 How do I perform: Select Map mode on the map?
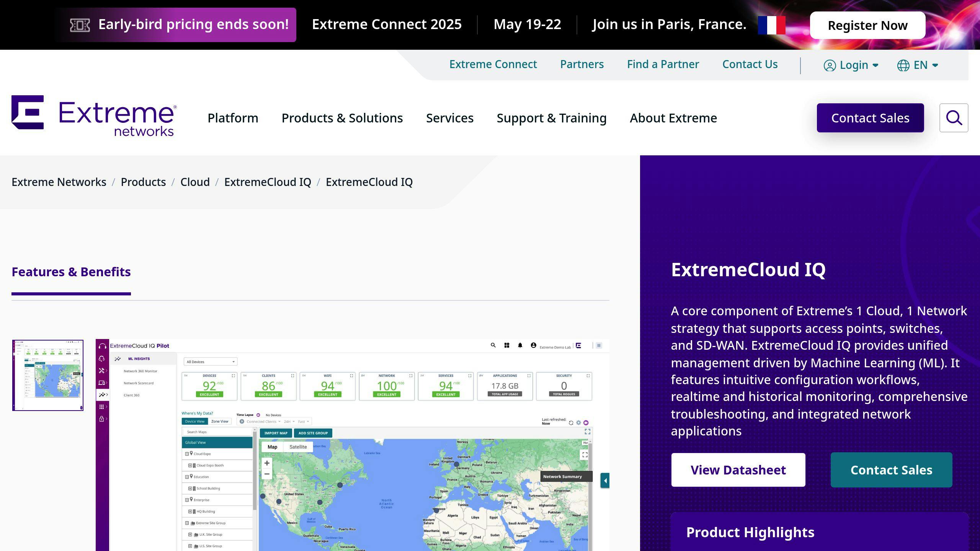tap(273, 447)
